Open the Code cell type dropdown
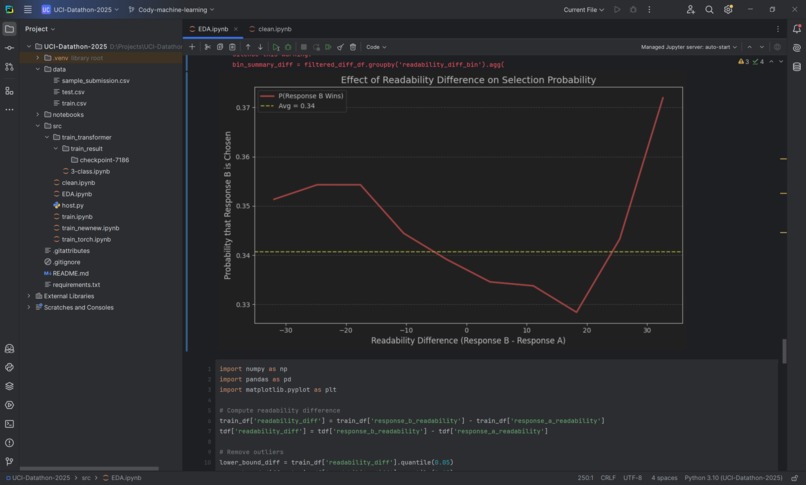This screenshot has height=485, width=806. tap(376, 47)
